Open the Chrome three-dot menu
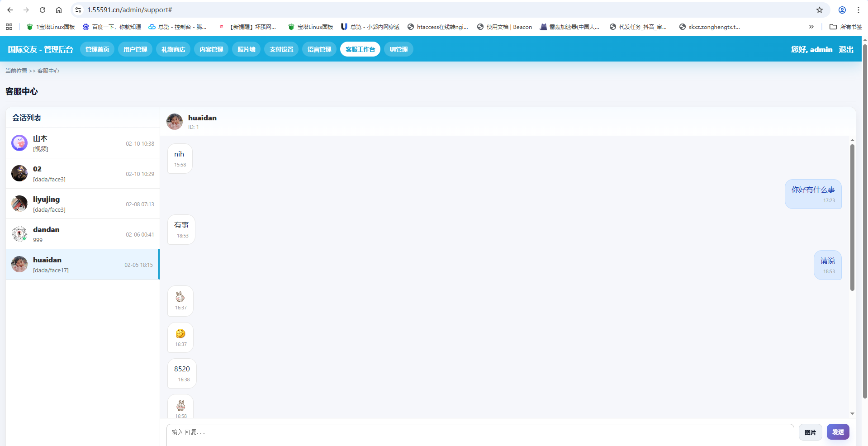 coord(858,10)
